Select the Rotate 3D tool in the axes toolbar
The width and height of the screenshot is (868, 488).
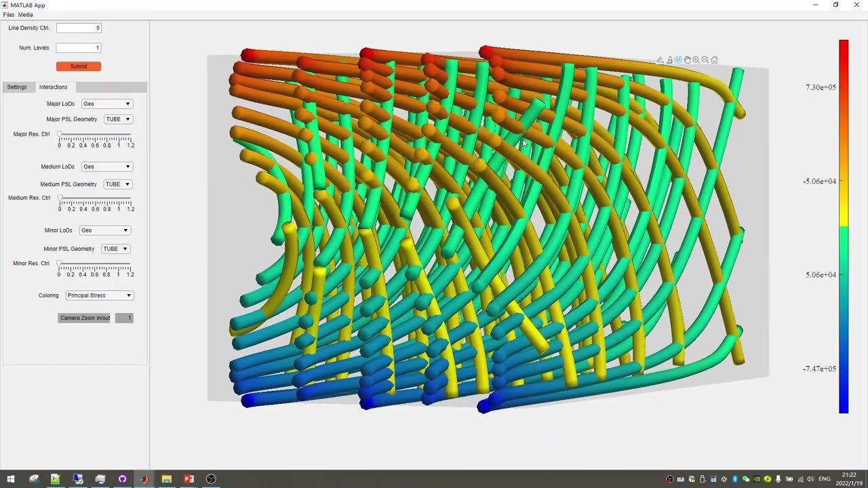[x=677, y=60]
